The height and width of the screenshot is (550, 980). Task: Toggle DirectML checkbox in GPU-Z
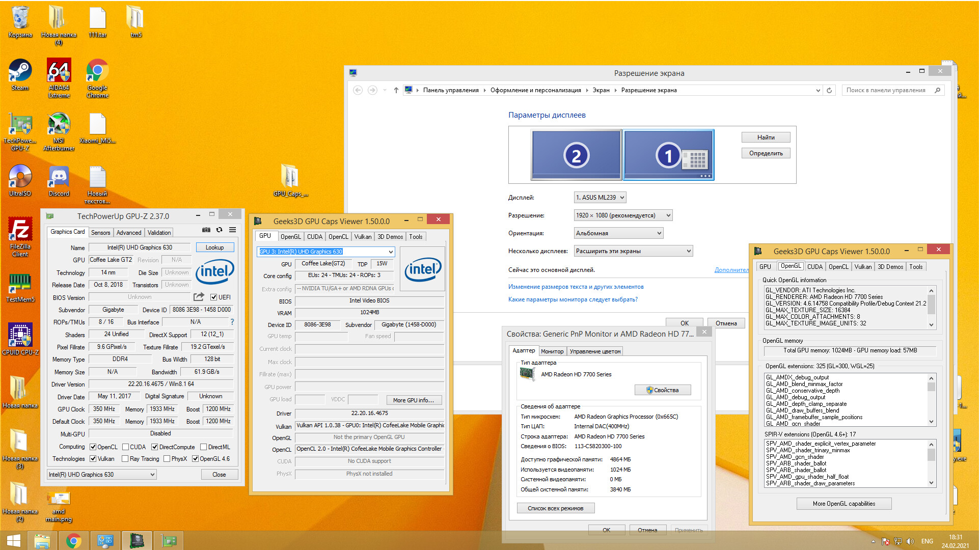pos(203,447)
